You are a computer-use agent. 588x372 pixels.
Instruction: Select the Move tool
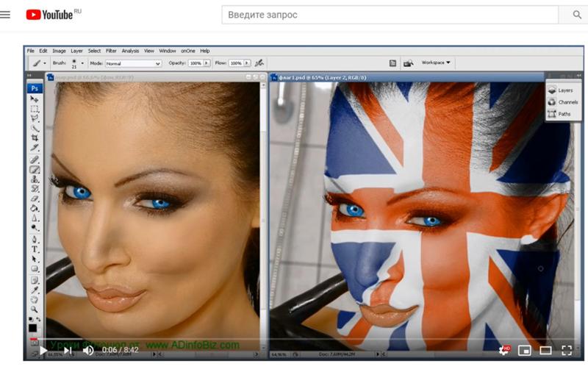[35, 99]
